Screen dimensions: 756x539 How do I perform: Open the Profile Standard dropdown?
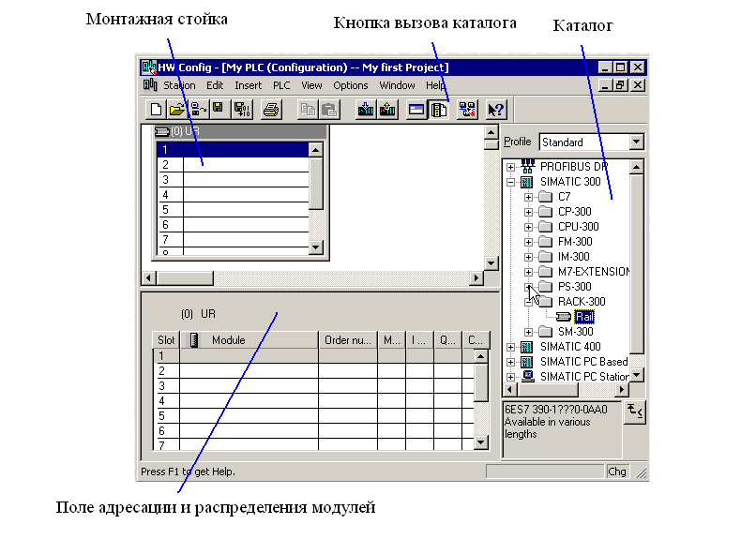637,142
